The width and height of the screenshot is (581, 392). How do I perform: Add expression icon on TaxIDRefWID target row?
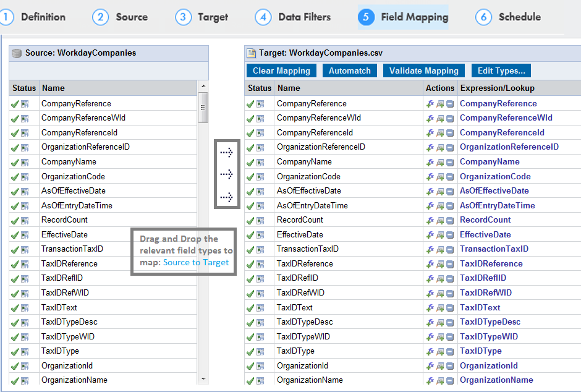coord(430,294)
